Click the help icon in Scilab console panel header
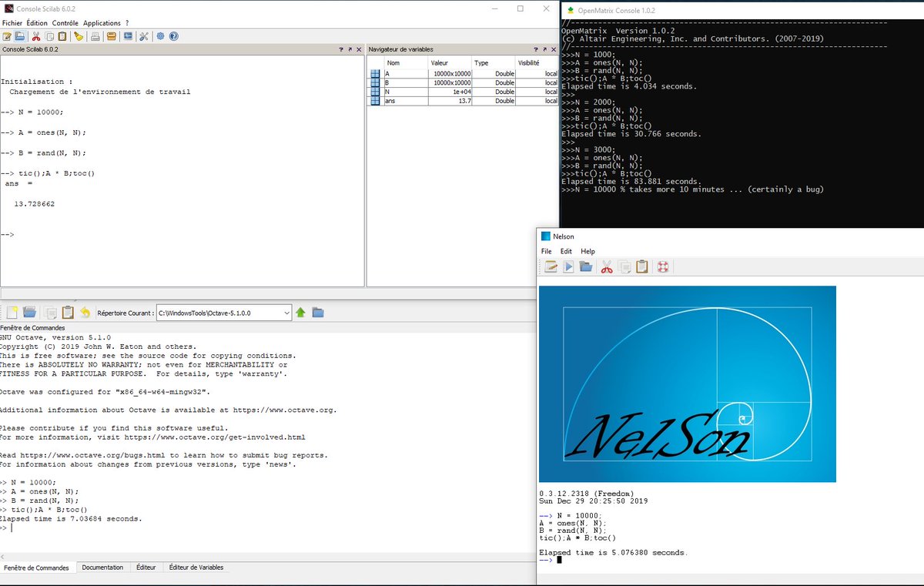924x586 pixels. tap(341, 49)
